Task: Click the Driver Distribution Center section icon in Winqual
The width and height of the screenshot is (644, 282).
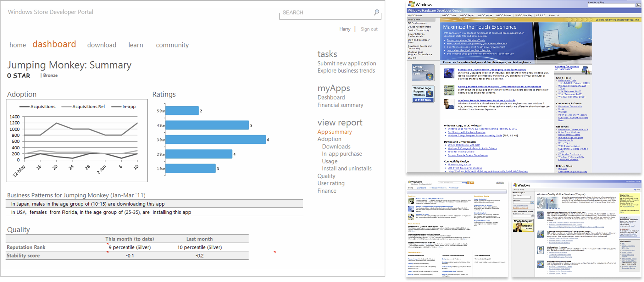Action: tap(540, 234)
